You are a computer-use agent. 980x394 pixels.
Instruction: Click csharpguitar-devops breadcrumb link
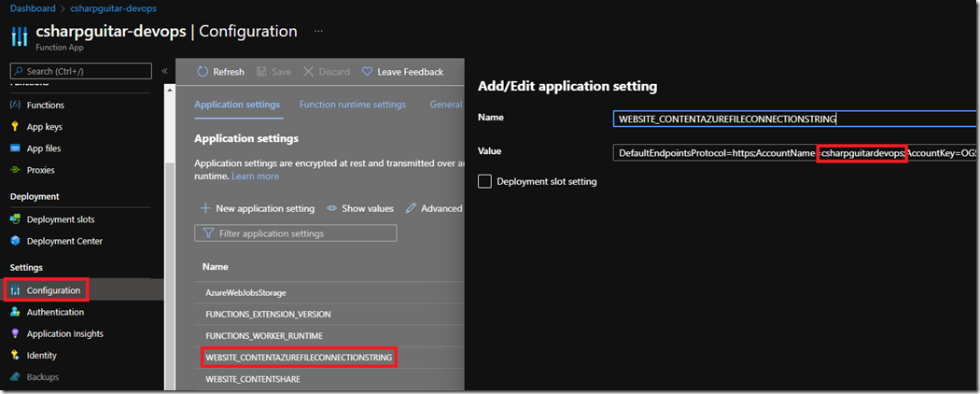coord(113,8)
